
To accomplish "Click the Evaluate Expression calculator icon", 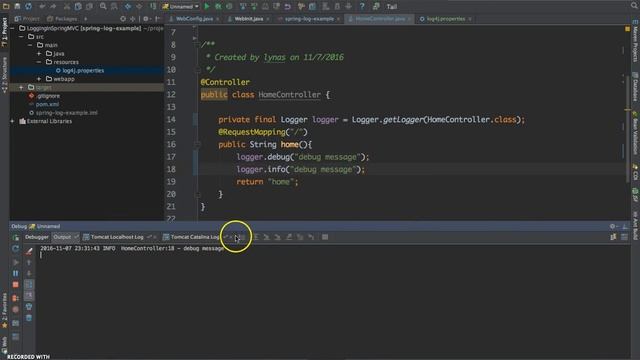I will click(325, 237).
